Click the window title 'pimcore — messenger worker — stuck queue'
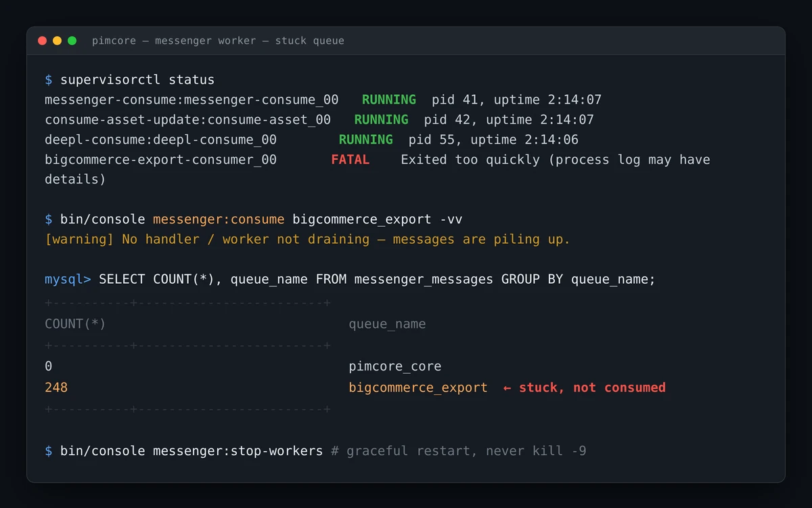Viewport: 812px width, 508px height. pos(218,41)
